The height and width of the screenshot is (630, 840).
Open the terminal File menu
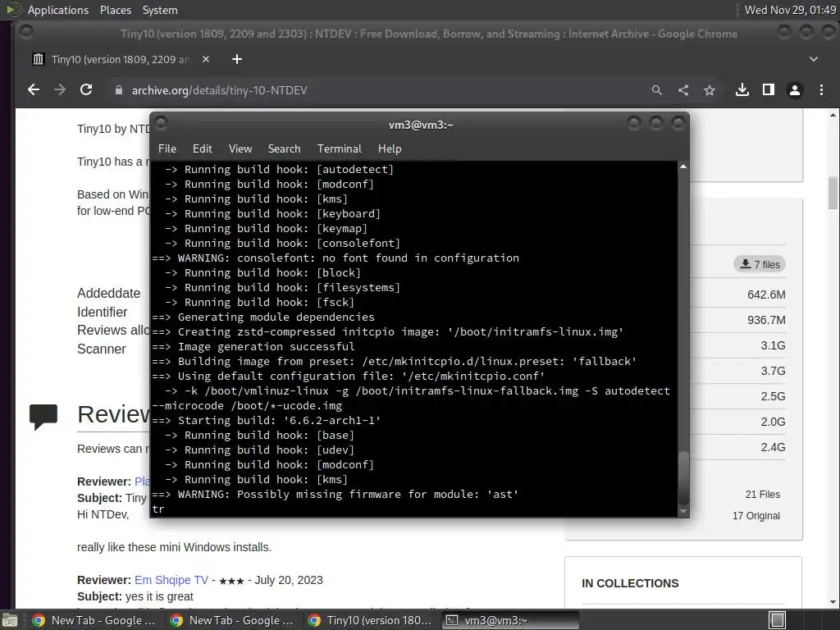click(x=167, y=148)
